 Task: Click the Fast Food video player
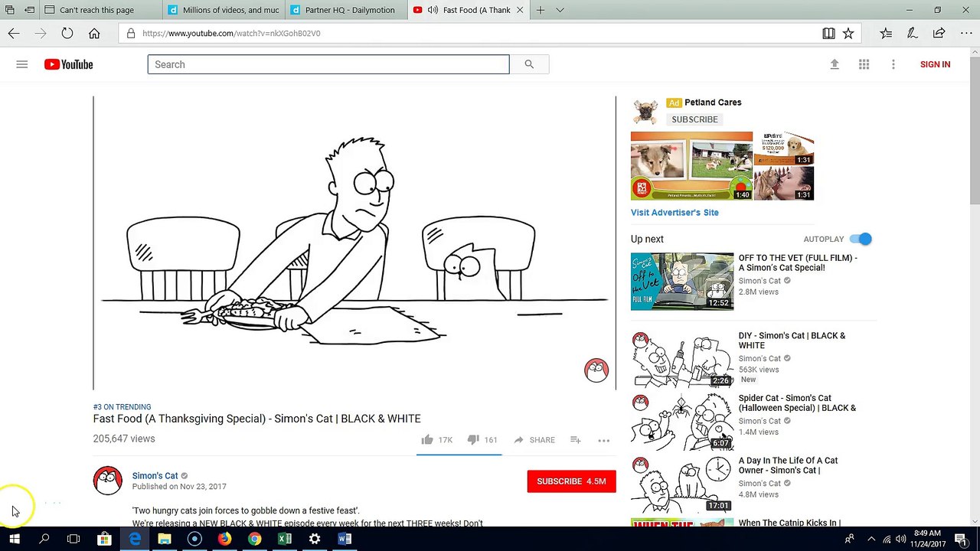click(354, 243)
